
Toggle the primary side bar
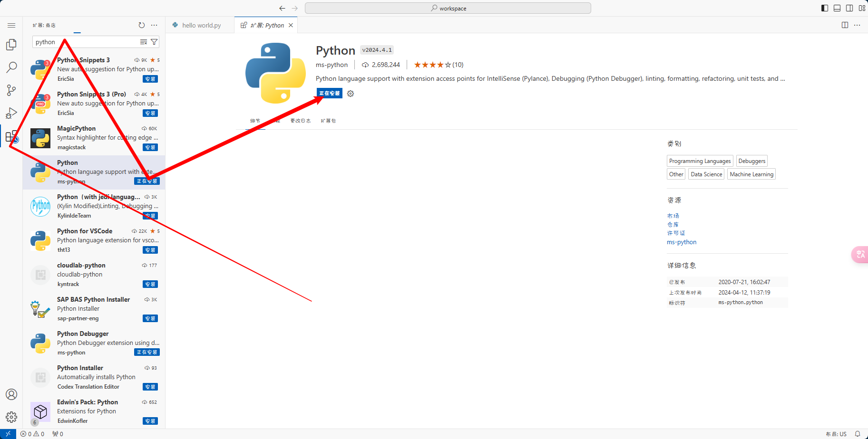click(x=825, y=8)
